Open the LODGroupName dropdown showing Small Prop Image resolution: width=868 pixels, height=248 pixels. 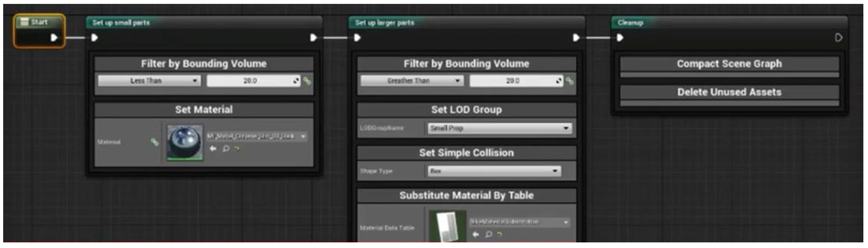(x=500, y=128)
